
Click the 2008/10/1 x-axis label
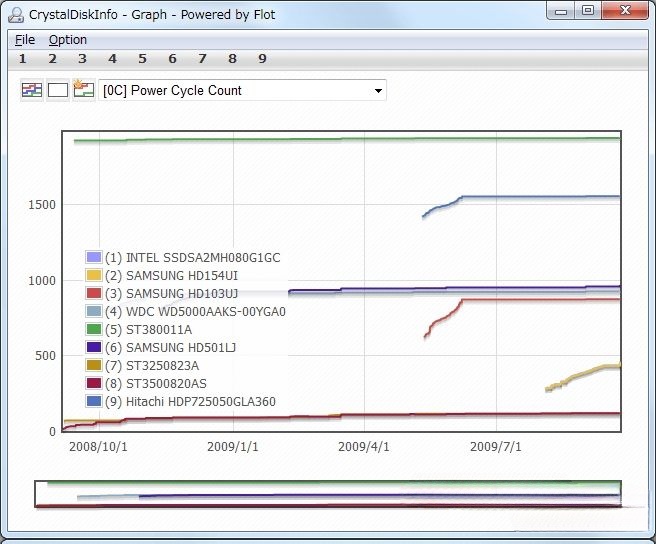click(x=98, y=447)
